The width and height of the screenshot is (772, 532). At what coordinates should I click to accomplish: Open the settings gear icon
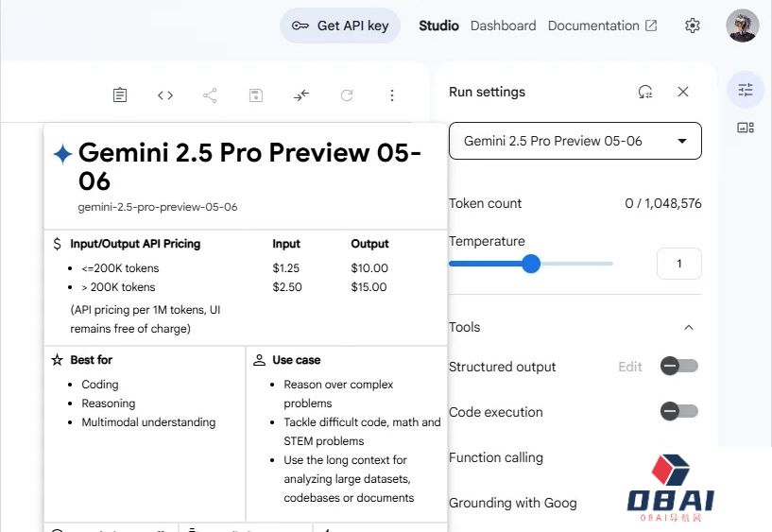click(x=693, y=26)
